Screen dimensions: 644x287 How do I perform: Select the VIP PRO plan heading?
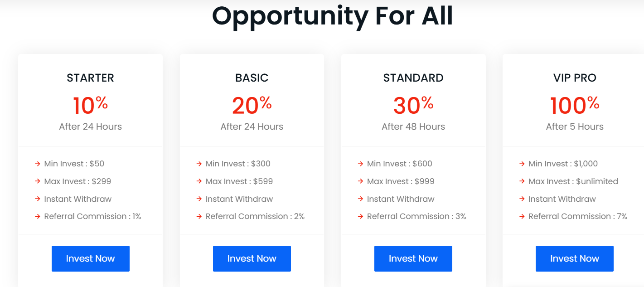point(575,78)
